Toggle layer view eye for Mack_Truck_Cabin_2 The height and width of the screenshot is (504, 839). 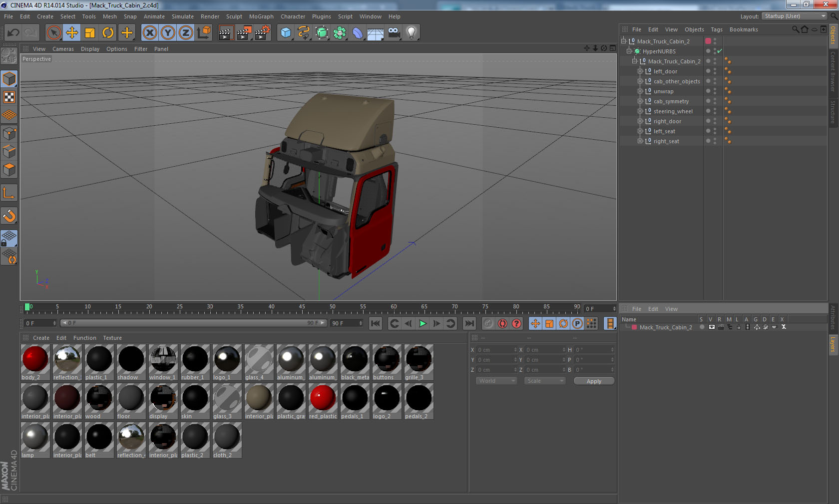(x=711, y=327)
